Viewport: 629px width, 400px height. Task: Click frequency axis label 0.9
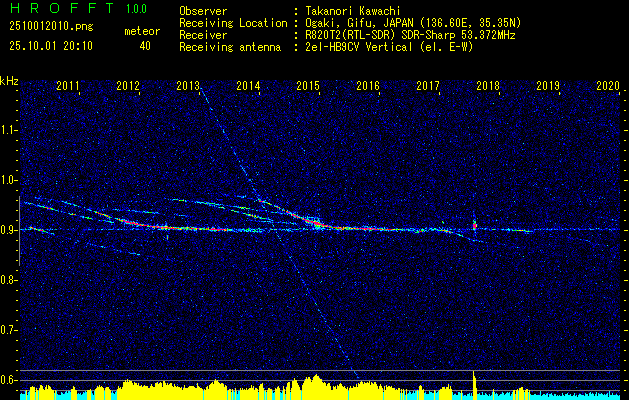click(x=8, y=230)
